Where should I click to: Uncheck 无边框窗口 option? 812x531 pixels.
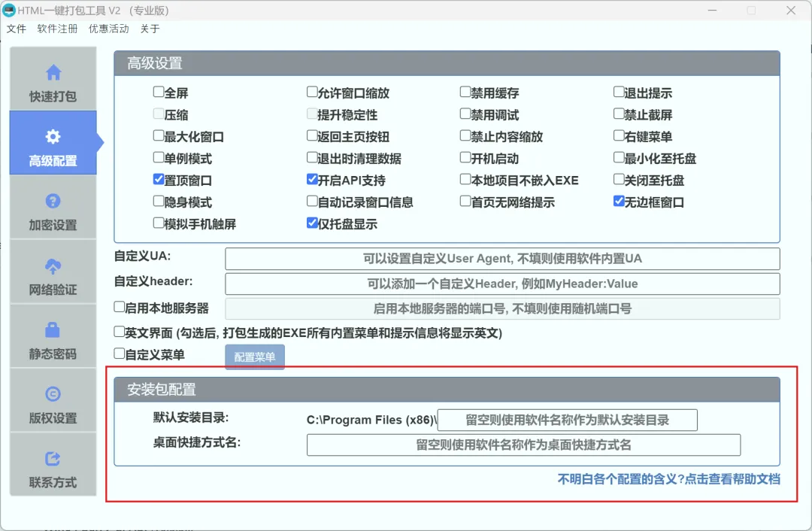point(619,201)
